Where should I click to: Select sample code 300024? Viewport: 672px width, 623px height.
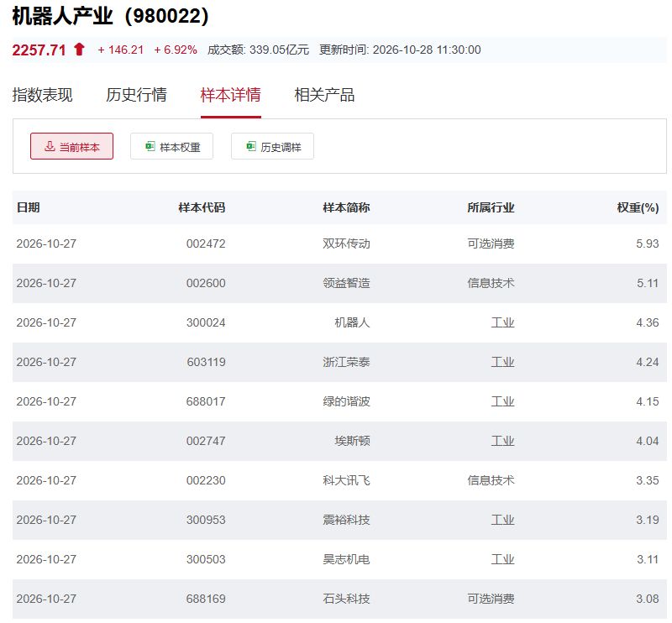[x=206, y=322]
